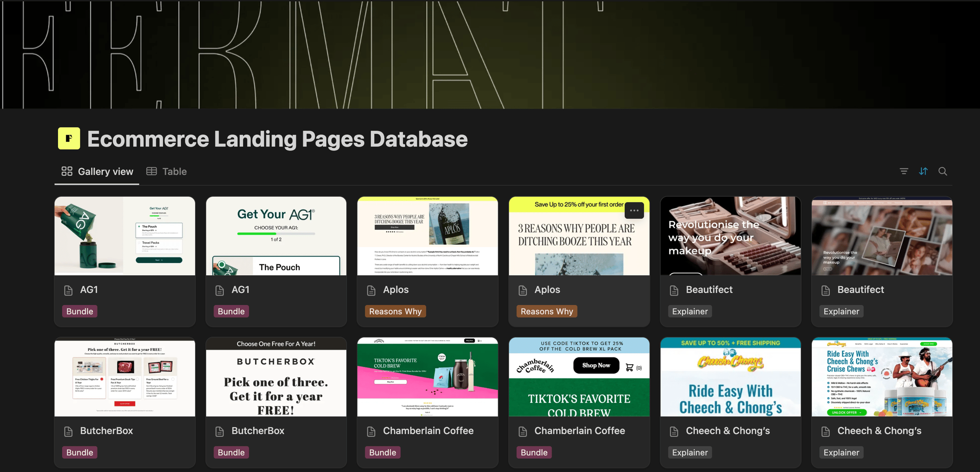Click page icon beside first AG1 title
The image size is (980, 472).
click(x=69, y=290)
